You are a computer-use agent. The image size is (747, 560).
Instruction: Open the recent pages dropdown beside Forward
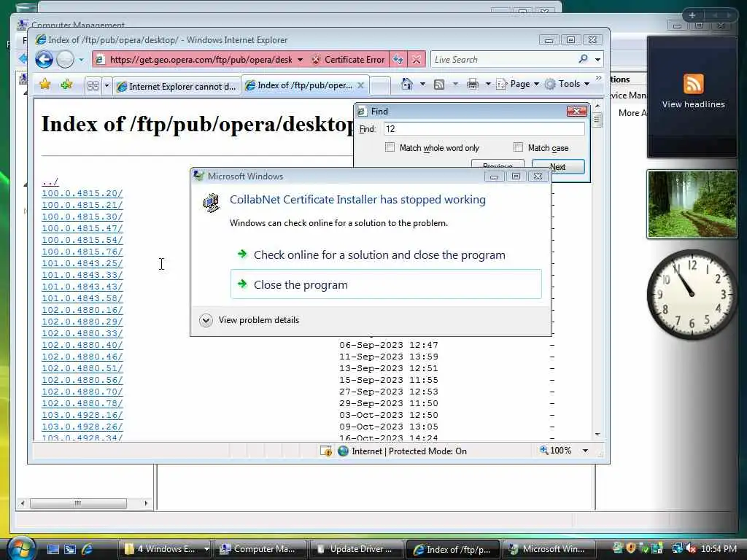click(x=81, y=60)
